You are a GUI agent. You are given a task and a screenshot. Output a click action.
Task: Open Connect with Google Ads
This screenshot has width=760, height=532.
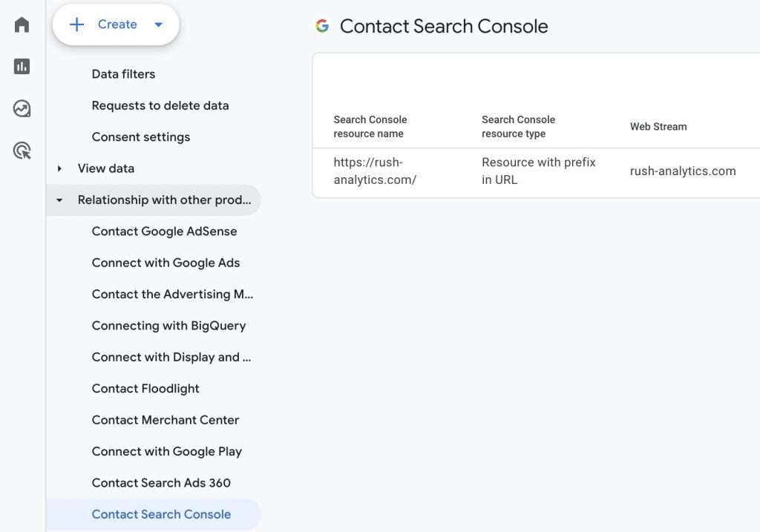click(x=166, y=263)
